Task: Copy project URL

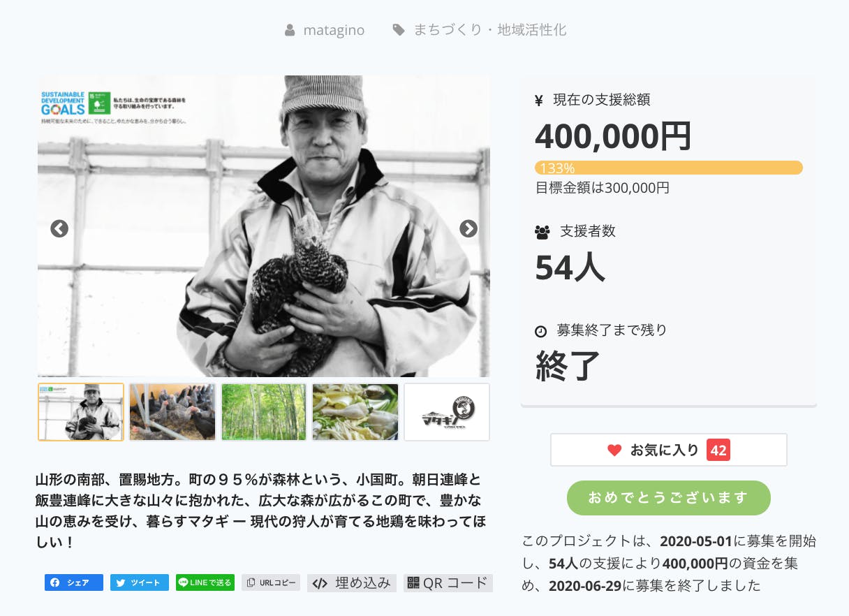Action: [271, 582]
